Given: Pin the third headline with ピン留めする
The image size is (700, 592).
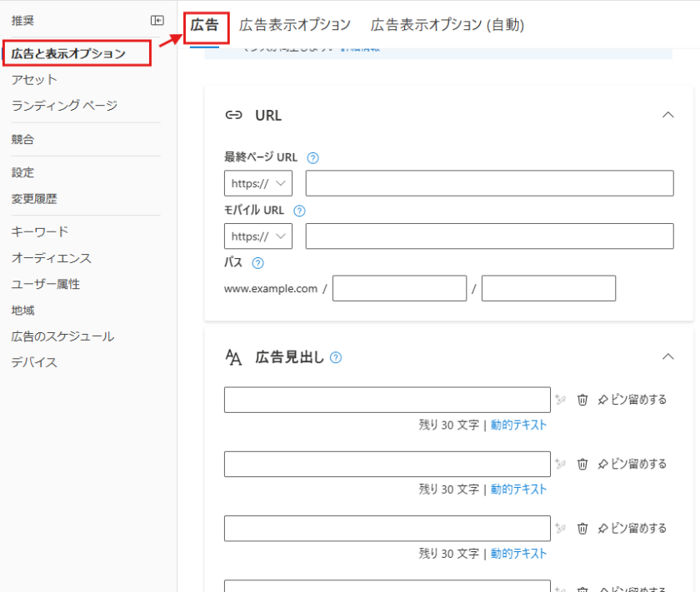Looking at the screenshot, I should (632, 528).
